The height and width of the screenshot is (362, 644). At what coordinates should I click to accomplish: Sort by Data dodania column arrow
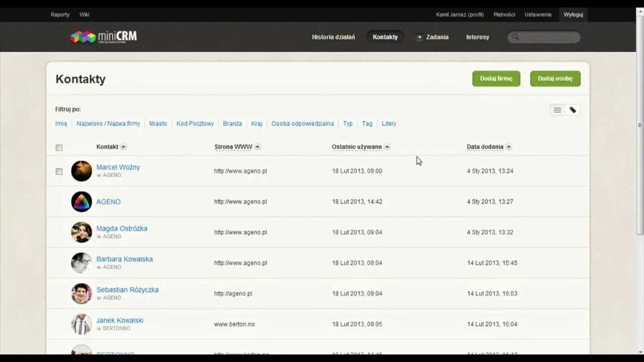509,147
